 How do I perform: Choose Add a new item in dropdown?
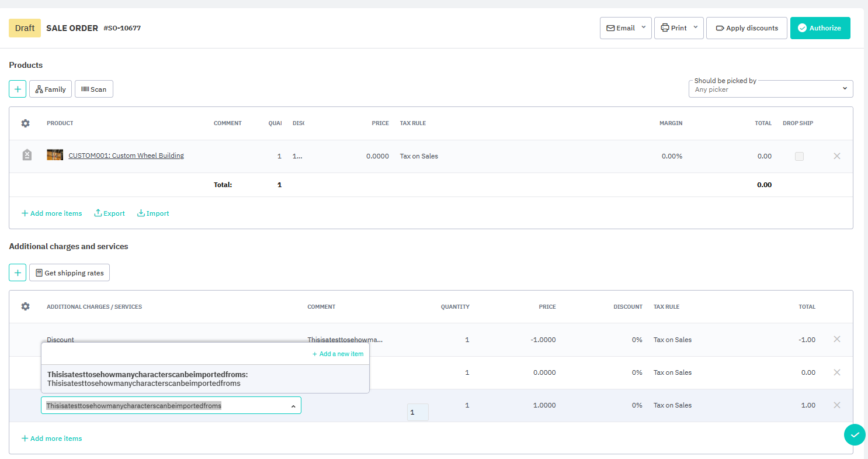pos(338,354)
